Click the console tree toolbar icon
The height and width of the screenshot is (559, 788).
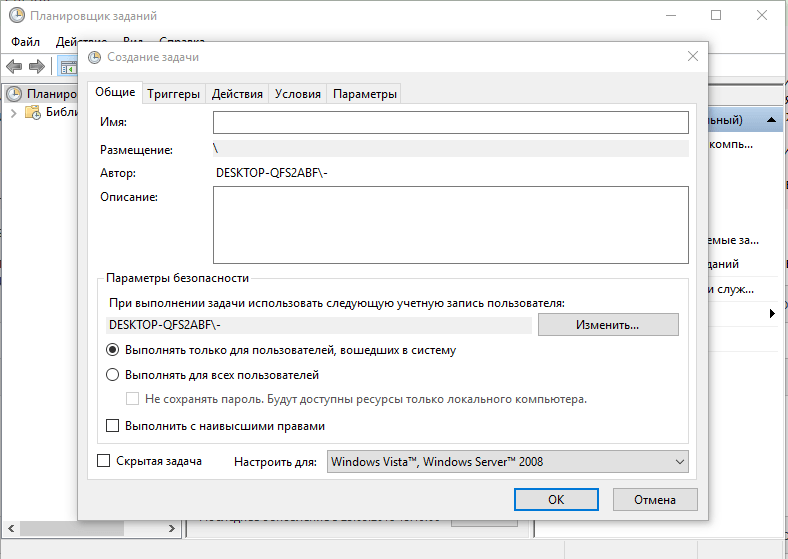[68, 67]
